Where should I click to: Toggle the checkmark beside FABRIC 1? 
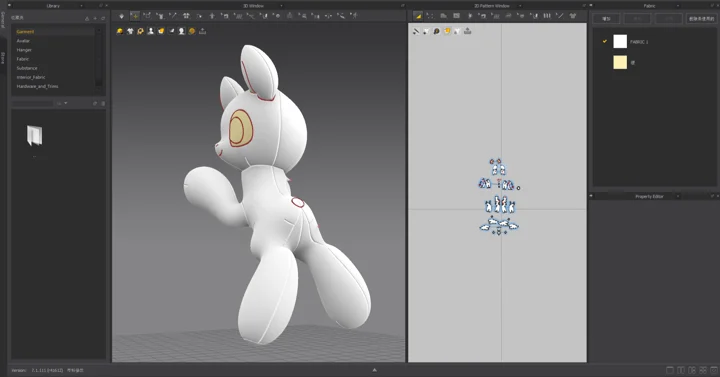(605, 41)
